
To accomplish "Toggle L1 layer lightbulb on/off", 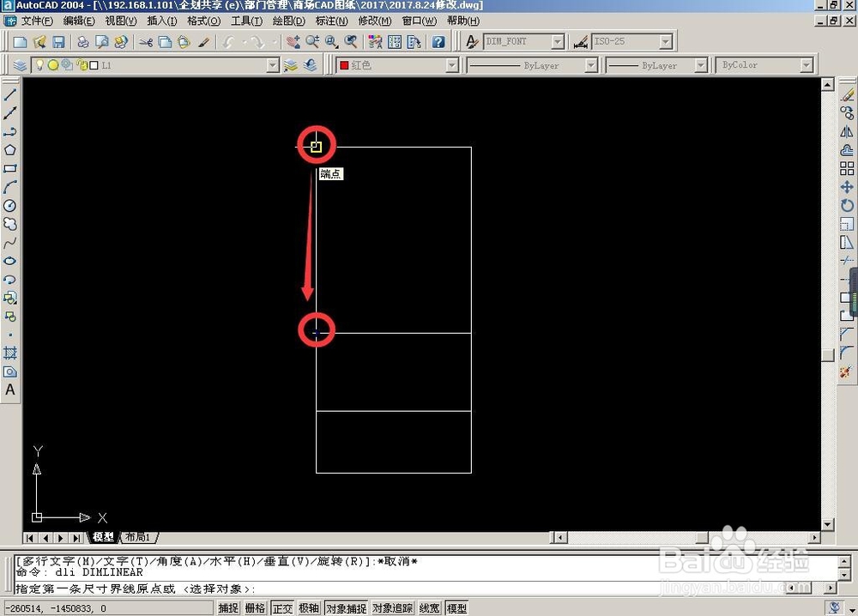I will point(39,66).
